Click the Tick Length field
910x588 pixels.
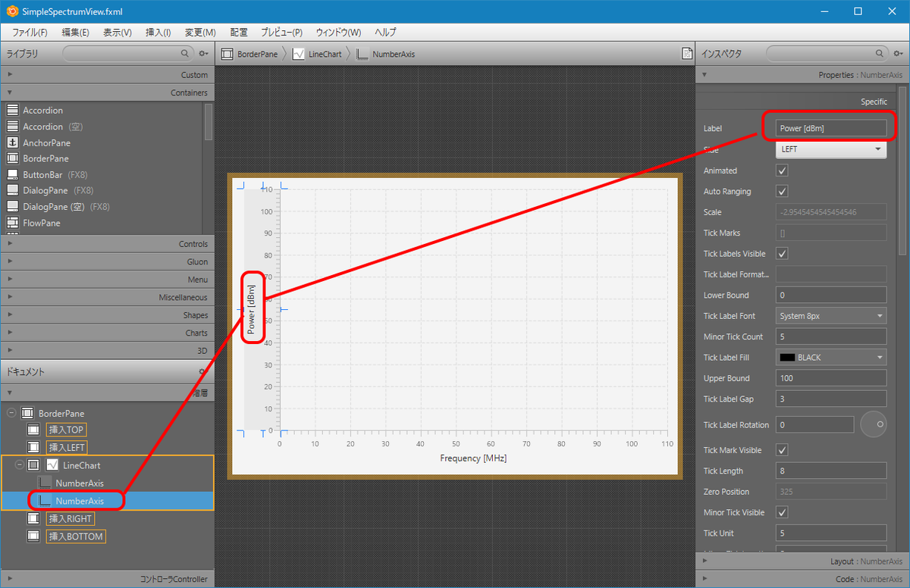coord(831,471)
